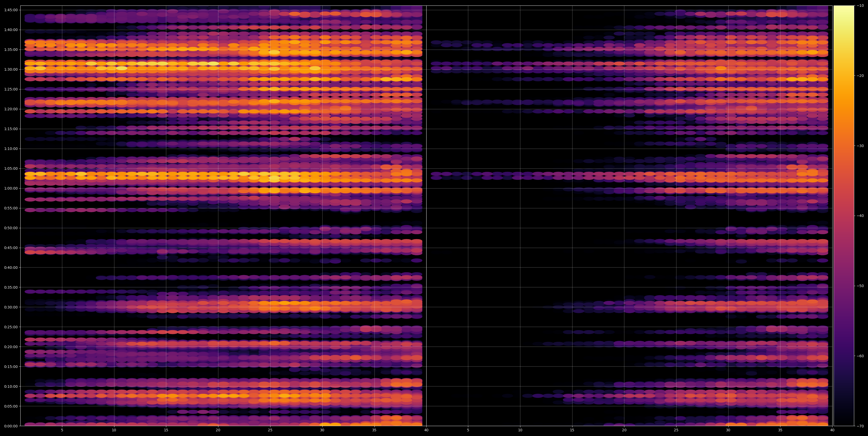Click the 1:35:00 y-axis tick label

coord(11,50)
